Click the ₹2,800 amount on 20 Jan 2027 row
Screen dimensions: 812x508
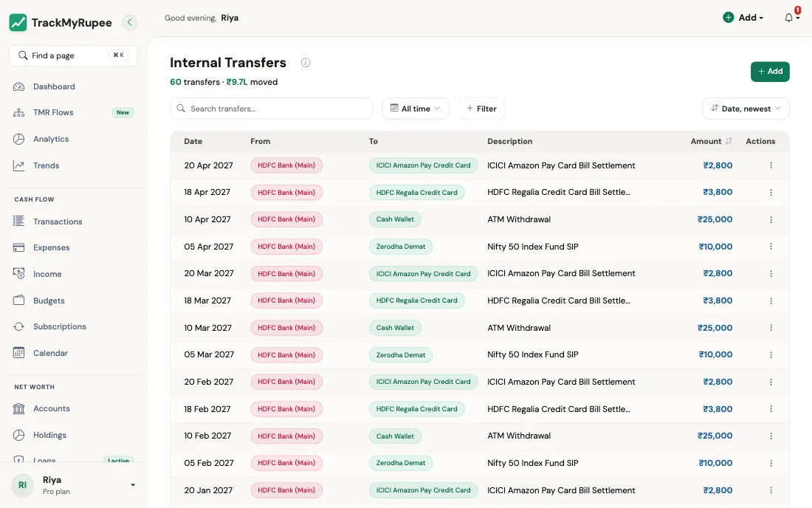[718, 490]
